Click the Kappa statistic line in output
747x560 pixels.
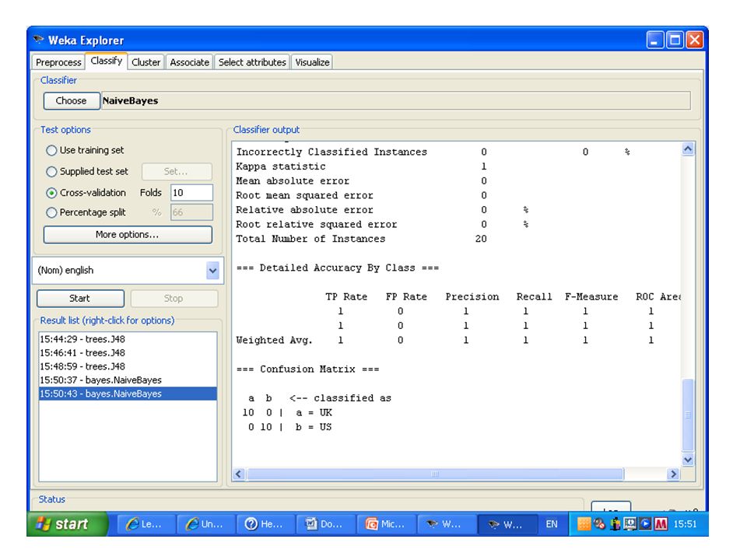(362, 166)
